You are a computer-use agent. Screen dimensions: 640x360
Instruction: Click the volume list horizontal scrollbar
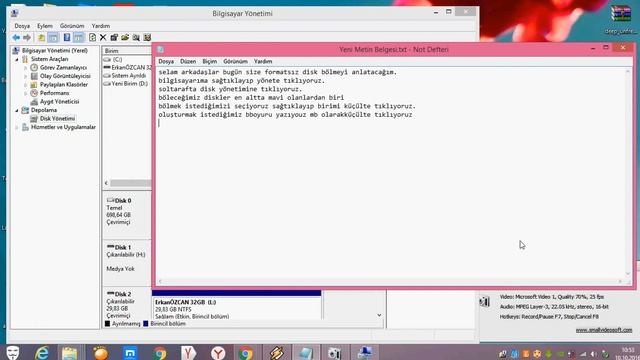tap(130, 183)
